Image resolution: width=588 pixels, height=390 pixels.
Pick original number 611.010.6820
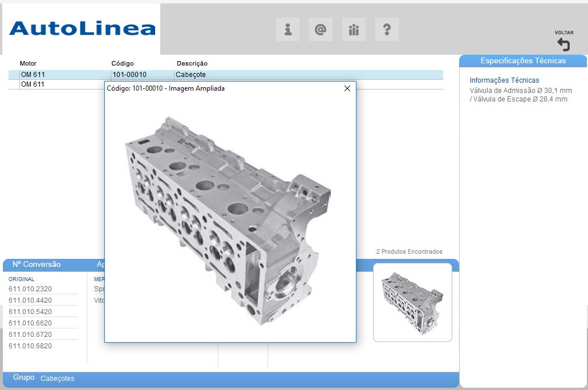tap(30, 346)
